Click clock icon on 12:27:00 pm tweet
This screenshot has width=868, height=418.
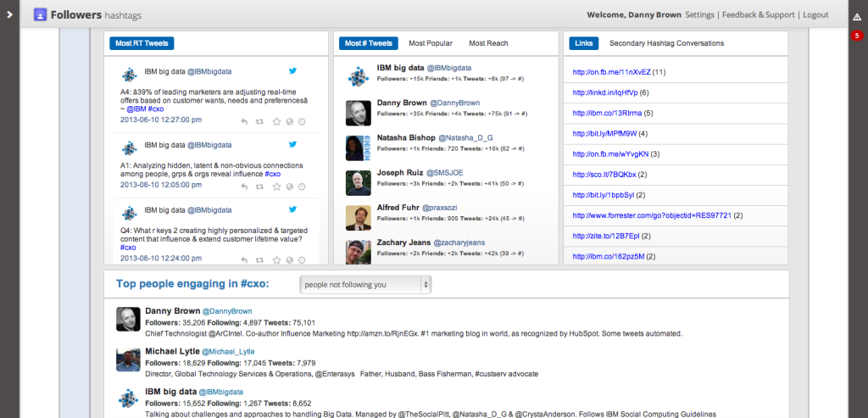click(302, 122)
